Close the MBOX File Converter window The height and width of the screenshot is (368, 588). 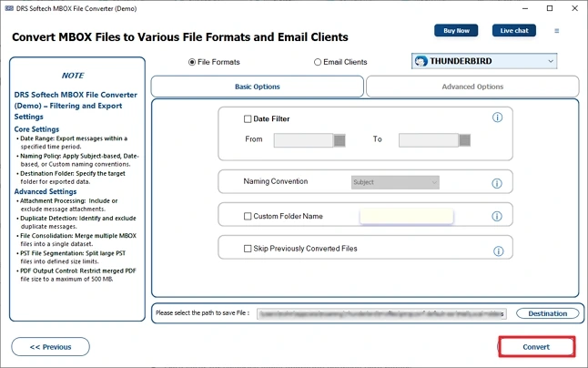coord(574,8)
